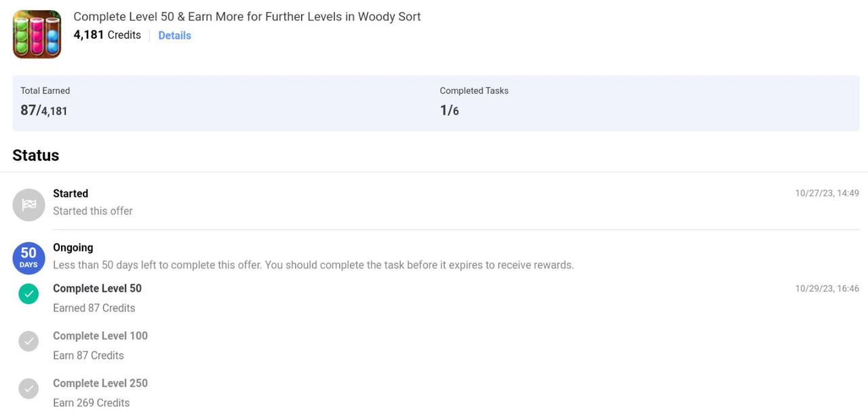Click the Earn 269 Credits text
868x418 pixels.
92,403
